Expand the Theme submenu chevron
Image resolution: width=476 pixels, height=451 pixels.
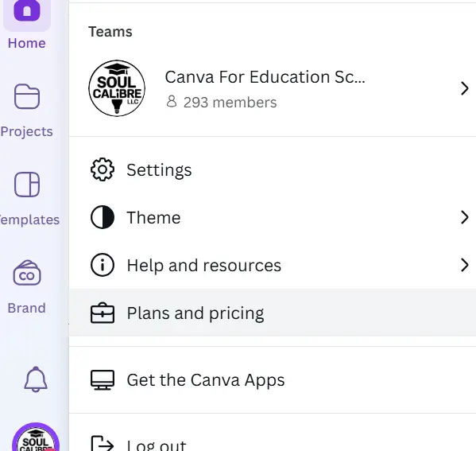[464, 218]
